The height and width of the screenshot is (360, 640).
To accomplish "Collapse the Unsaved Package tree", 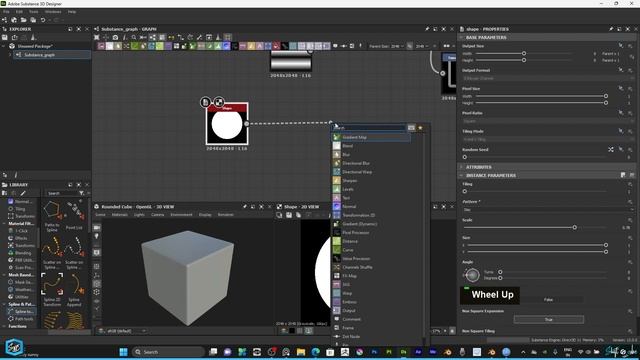I will click(4, 46).
